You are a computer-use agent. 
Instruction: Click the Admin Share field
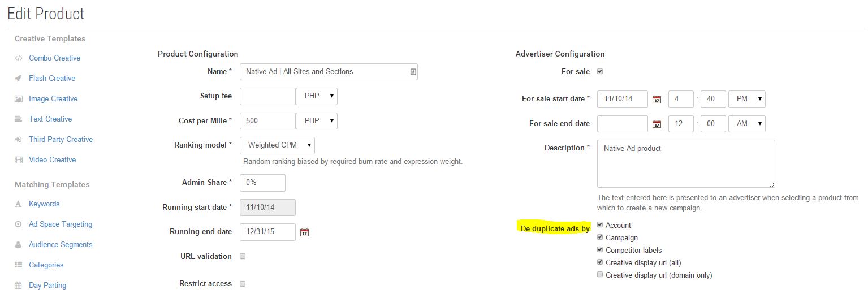[262, 183]
